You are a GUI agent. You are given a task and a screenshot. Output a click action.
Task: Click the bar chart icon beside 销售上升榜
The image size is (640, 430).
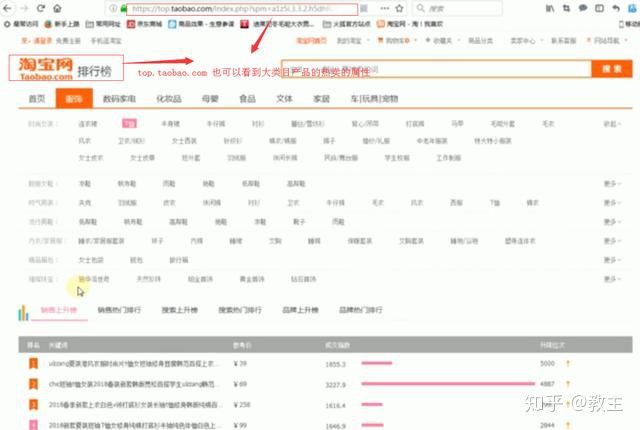pyautogui.click(x=23, y=312)
